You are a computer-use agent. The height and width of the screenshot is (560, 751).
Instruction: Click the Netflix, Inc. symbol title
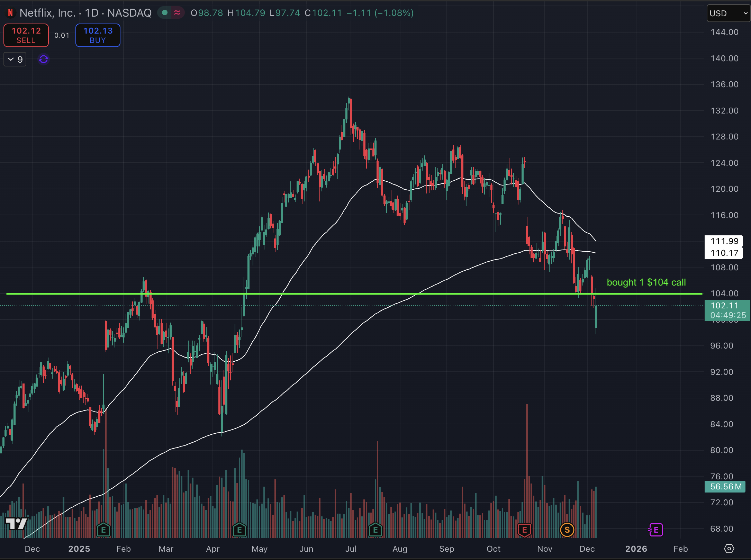(x=47, y=13)
